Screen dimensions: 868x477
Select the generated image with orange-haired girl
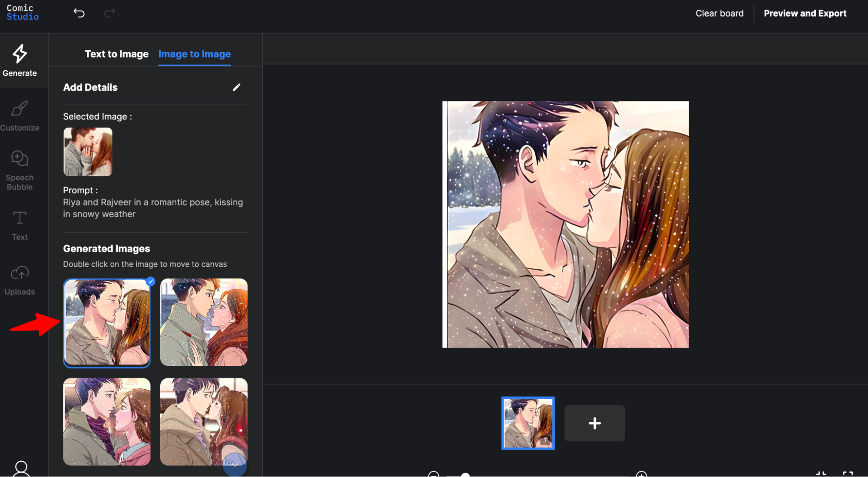coord(204,322)
